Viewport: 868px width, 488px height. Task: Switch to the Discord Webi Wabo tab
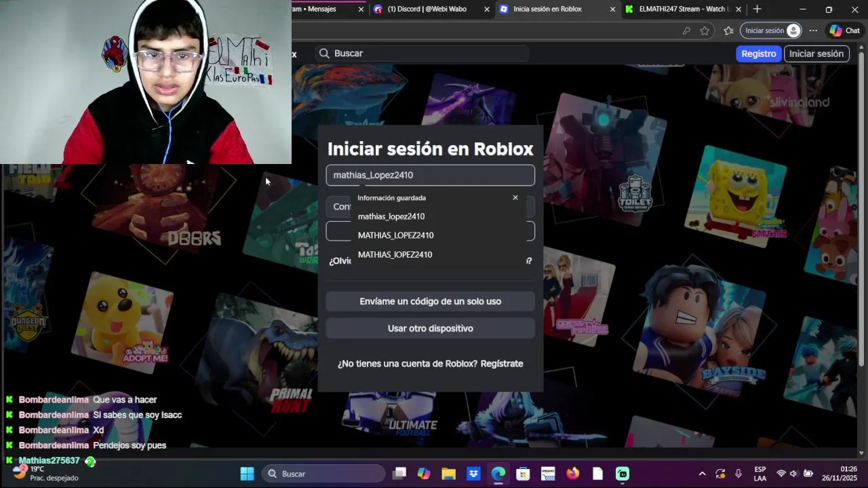433,9
